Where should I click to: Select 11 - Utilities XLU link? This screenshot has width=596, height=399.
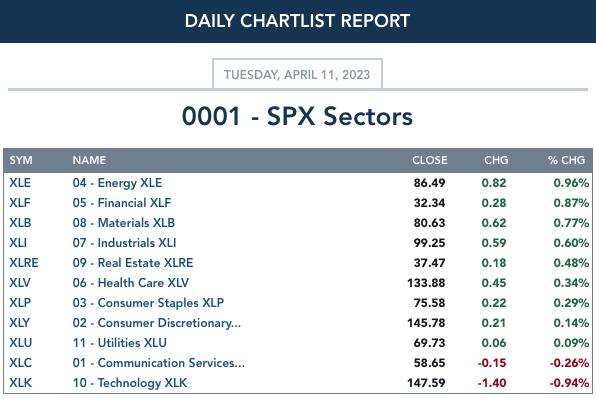point(119,343)
